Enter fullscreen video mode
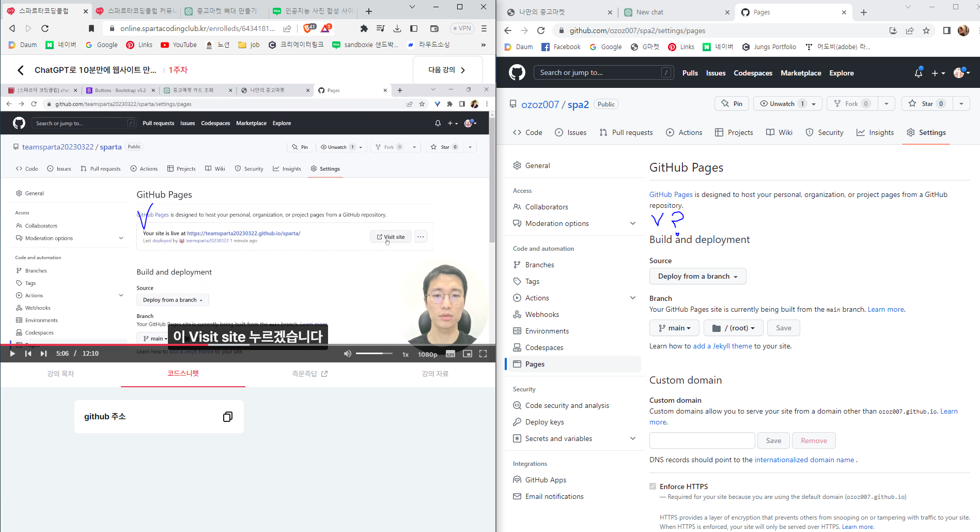980x532 pixels. pyautogui.click(x=483, y=354)
